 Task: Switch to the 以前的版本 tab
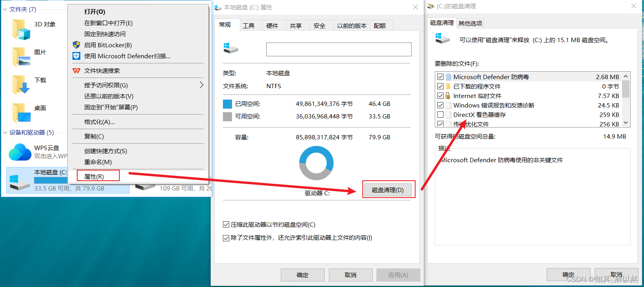point(352,26)
